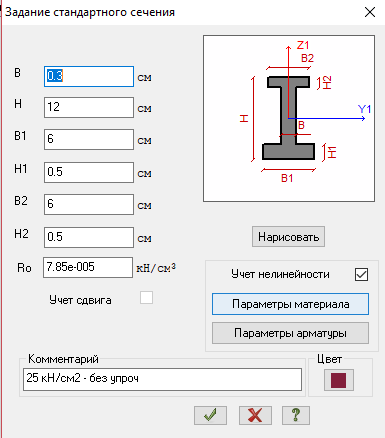Focus the Ro density input field

[x=88, y=267]
